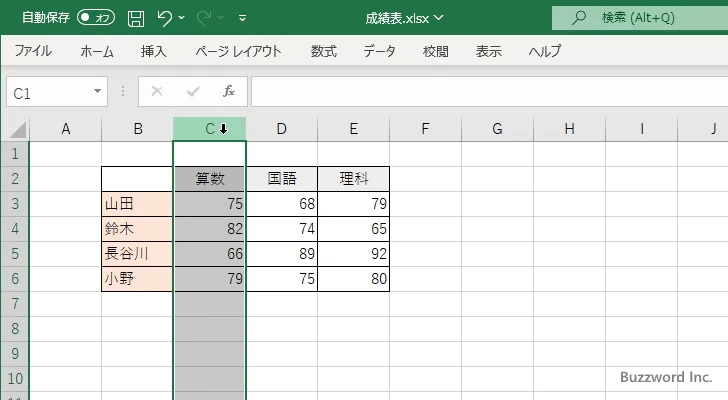Screen dimensions: 728x400
Task: Select the 長谷川 name cell
Action: (x=137, y=254)
